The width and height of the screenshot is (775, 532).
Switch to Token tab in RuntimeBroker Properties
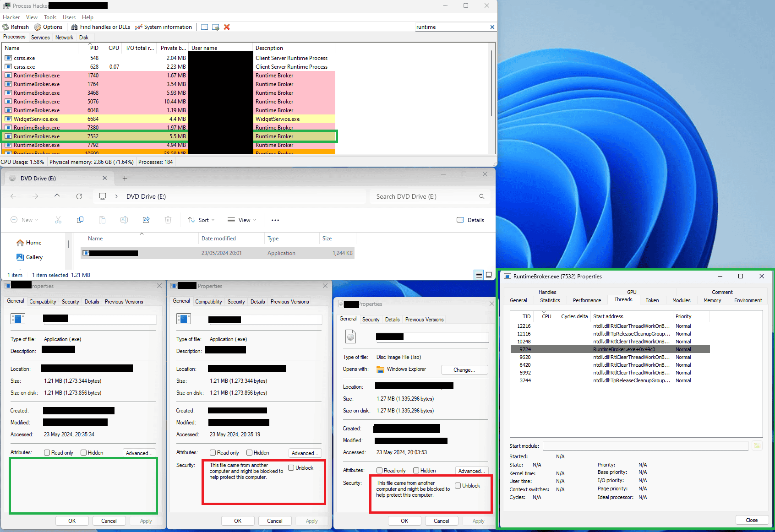652,300
